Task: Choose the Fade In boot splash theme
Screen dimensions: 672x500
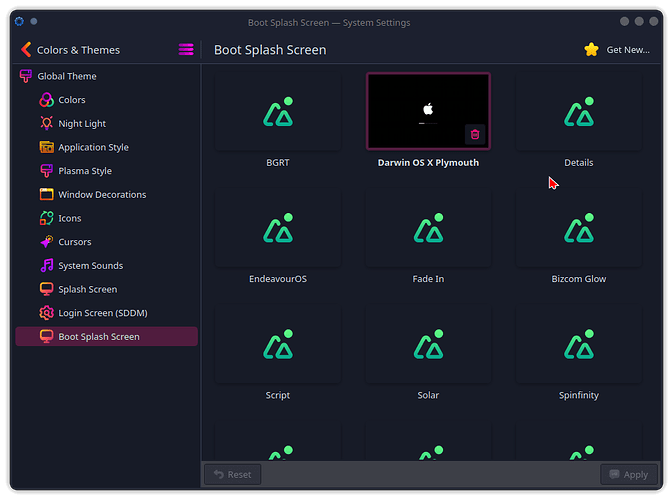Action: (428, 228)
